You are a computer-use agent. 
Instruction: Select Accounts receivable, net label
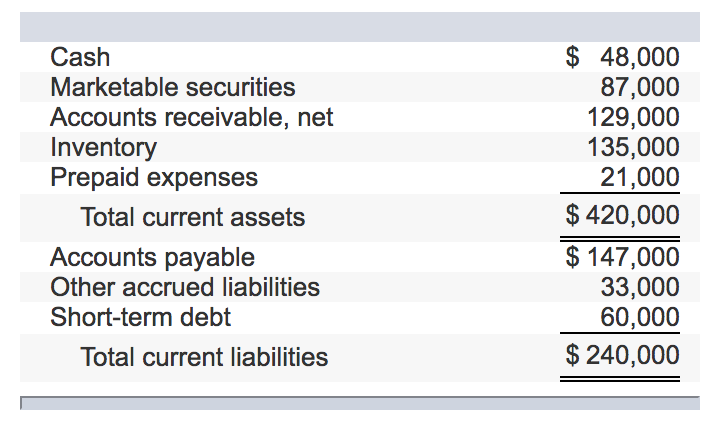(x=192, y=117)
